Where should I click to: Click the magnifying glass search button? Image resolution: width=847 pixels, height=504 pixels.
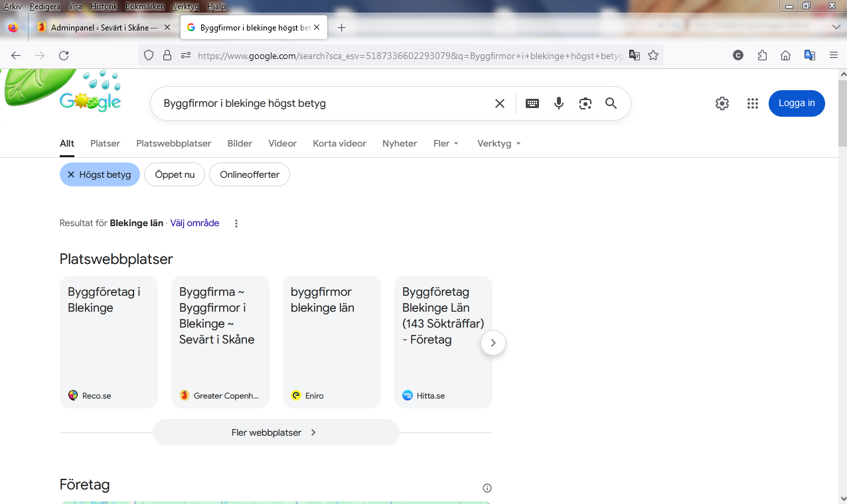[x=611, y=103]
